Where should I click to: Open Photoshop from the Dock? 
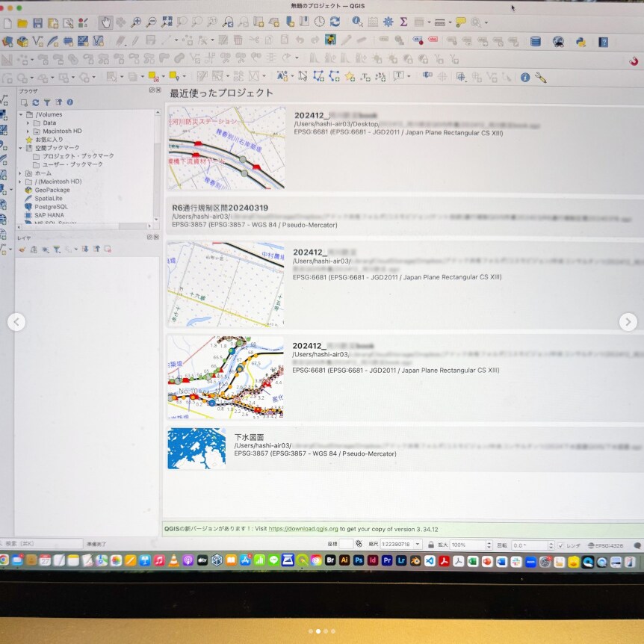pyautogui.click(x=359, y=560)
